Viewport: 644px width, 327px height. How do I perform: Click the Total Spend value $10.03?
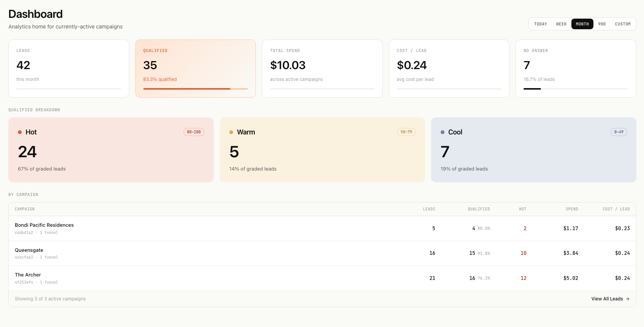(288, 65)
